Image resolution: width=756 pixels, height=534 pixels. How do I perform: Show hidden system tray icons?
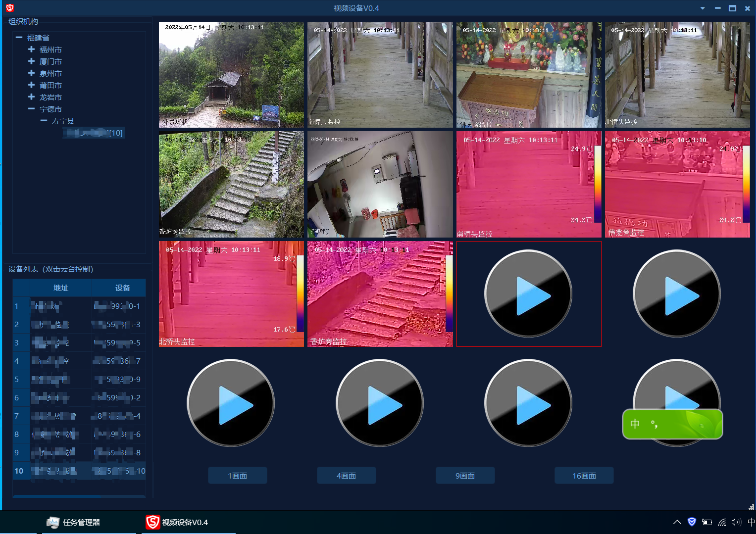pyautogui.click(x=677, y=522)
